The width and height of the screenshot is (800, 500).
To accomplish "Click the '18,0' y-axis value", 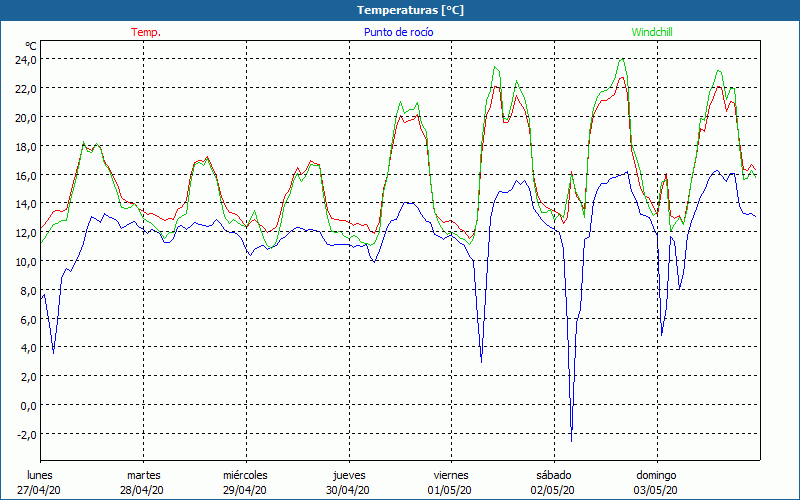I will coord(26,146).
